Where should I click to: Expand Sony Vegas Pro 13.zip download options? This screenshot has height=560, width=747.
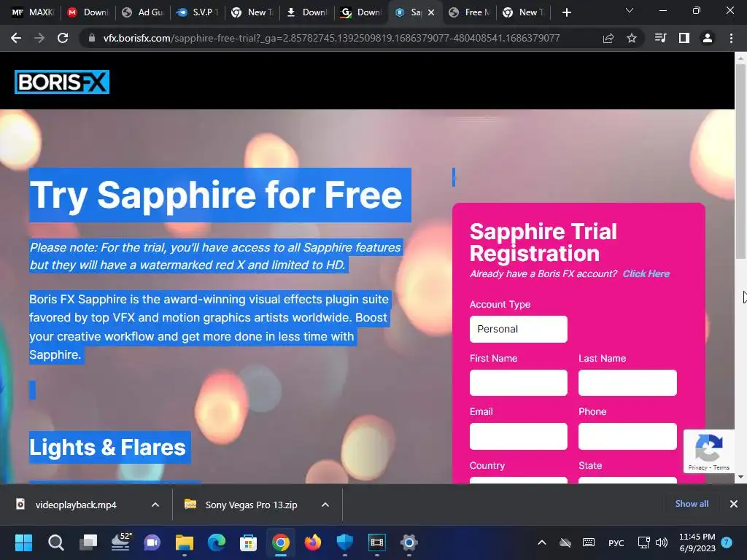pos(325,505)
